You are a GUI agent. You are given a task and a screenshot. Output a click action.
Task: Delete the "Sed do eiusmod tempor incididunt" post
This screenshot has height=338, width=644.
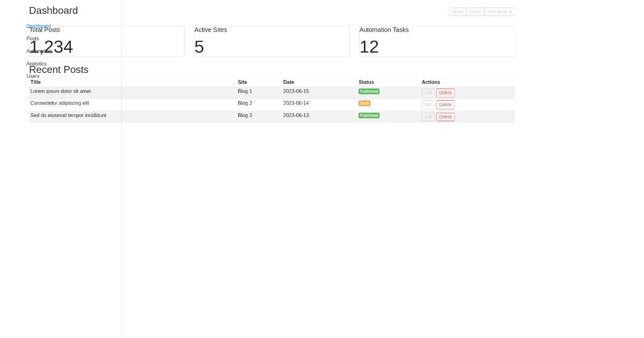pyautogui.click(x=445, y=116)
